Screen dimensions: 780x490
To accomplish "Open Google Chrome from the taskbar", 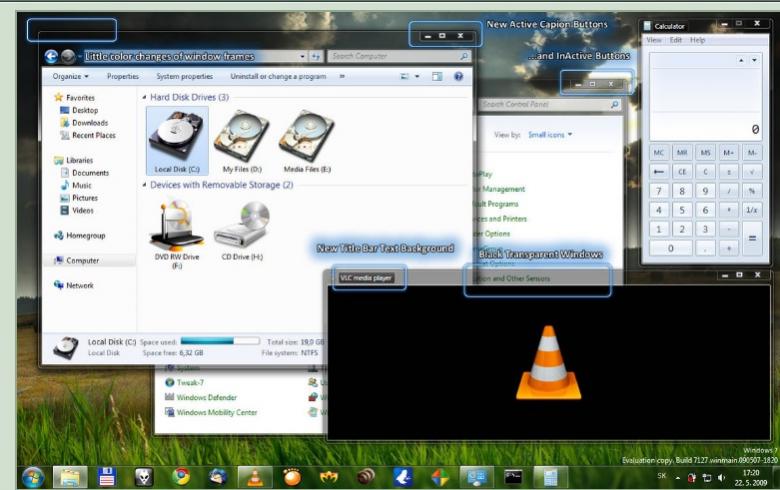I will tap(182, 477).
